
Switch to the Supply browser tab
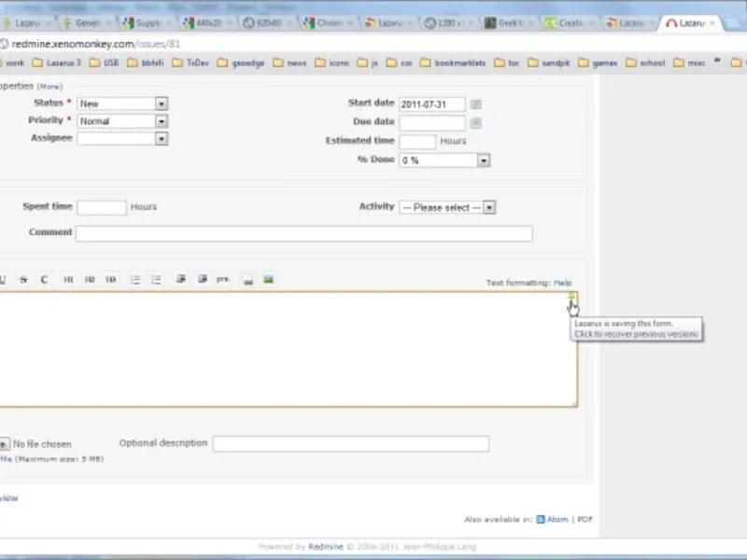click(x=148, y=22)
